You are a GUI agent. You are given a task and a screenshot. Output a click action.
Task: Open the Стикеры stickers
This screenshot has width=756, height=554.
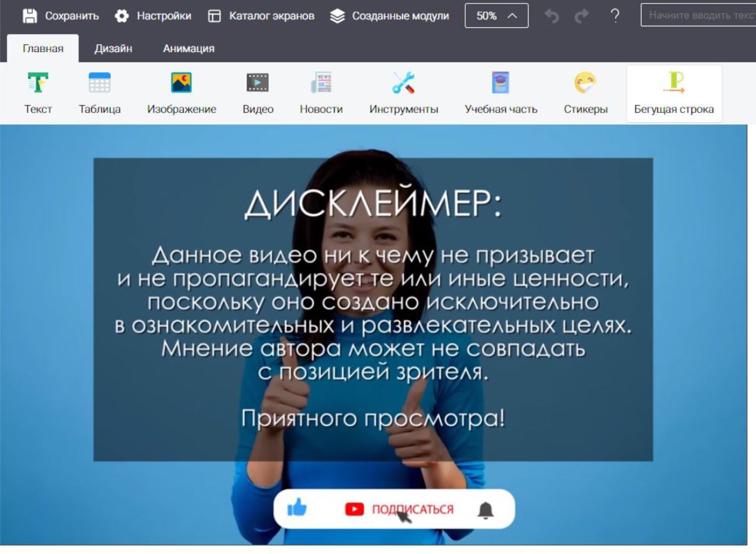coord(586,93)
